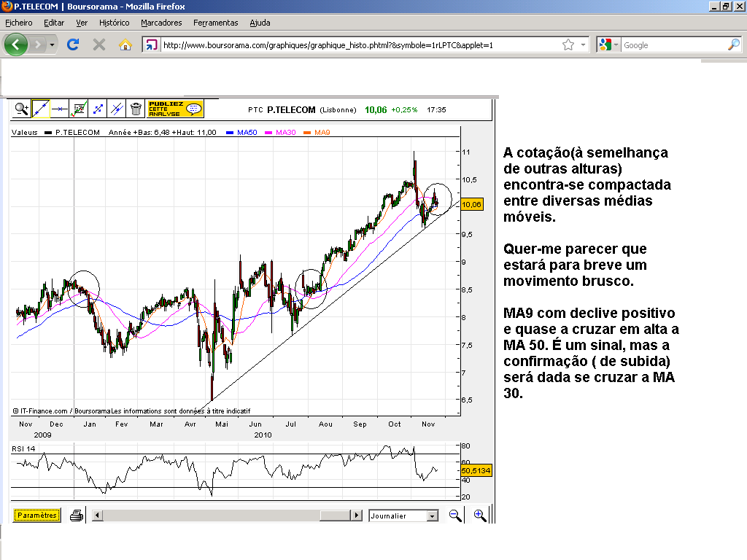Open the Ferramentas menu
The height and width of the screenshot is (560, 747).
[x=216, y=23]
